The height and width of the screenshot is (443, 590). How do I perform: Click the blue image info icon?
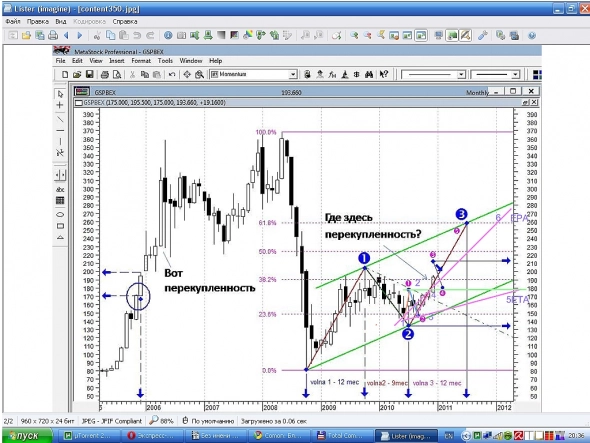pyautogui.click(x=168, y=35)
